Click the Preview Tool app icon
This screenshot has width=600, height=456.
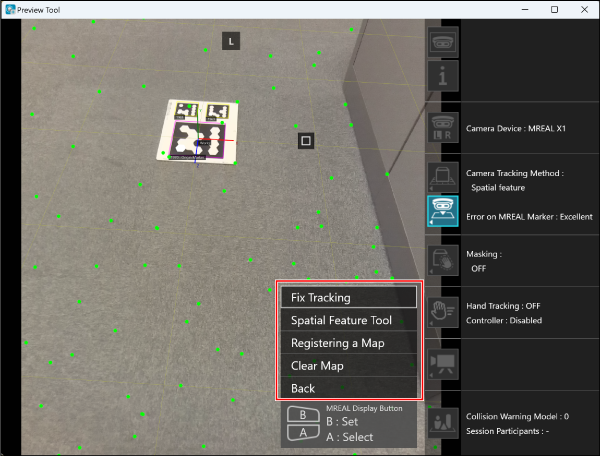click(10, 10)
